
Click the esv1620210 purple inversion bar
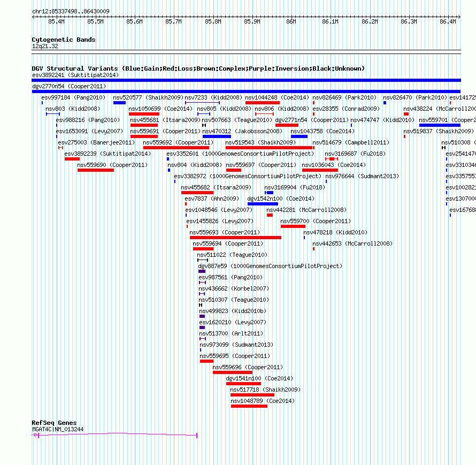(202, 327)
